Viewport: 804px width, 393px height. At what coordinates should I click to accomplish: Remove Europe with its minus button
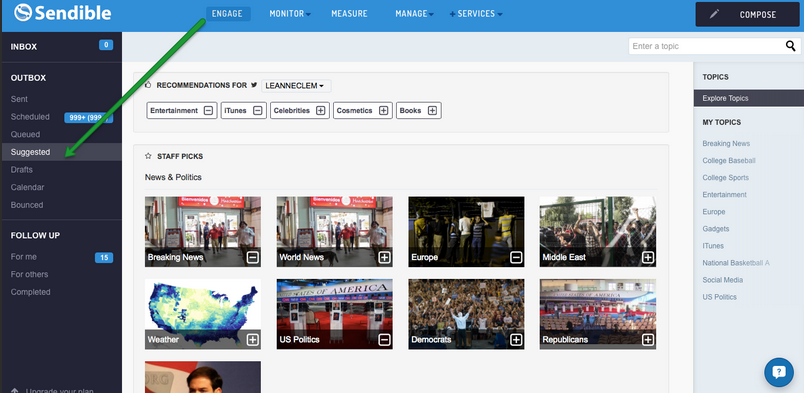[x=516, y=257]
